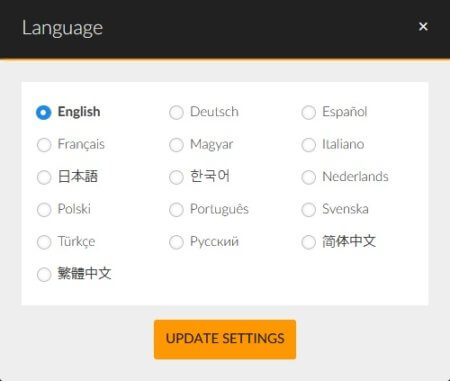Pick Français from the language list

(x=44, y=145)
